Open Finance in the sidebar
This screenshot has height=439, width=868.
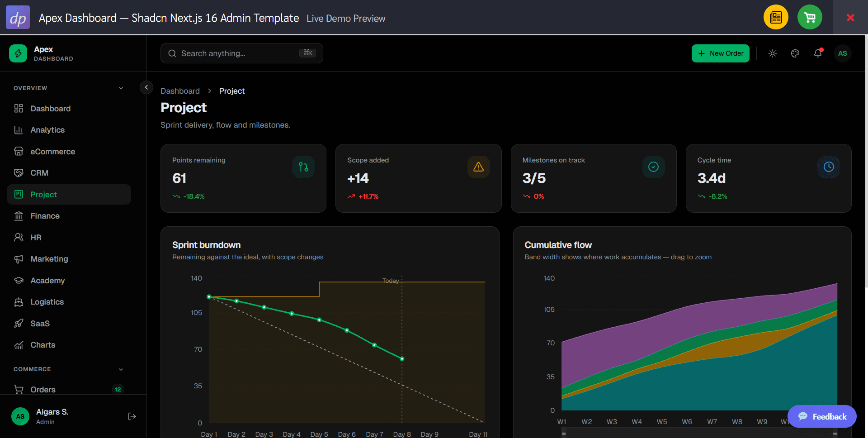point(69,216)
